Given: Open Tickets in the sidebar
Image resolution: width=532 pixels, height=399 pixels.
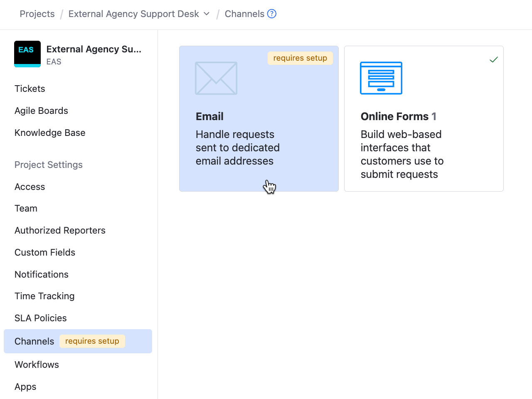Looking at the screenshot, I should point(30,89).
